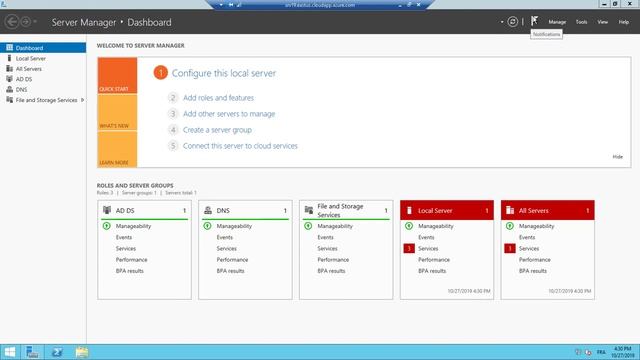
Task: Open the Local Server tile header
Action: (447, 211)
